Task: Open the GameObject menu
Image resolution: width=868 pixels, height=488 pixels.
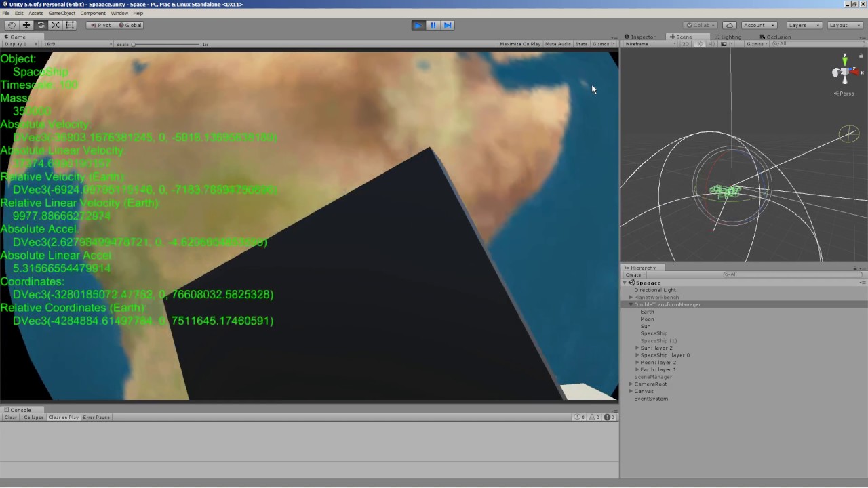Action: tap(62, 13)
